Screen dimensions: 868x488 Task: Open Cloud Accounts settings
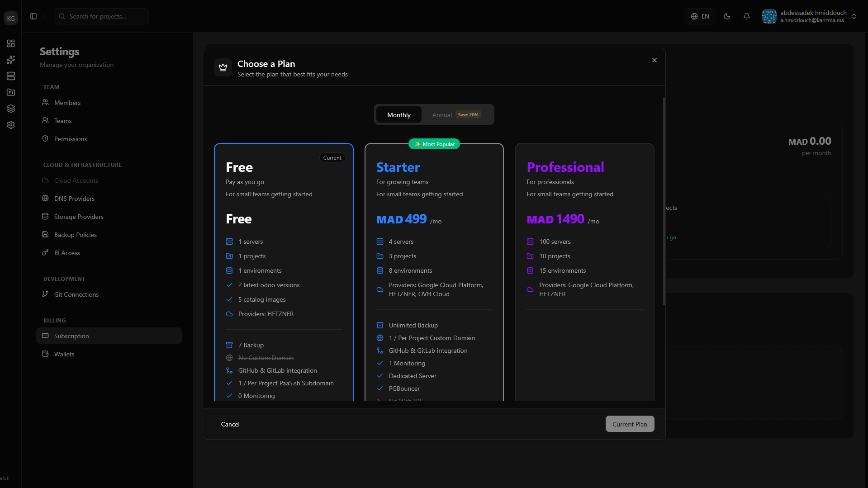pyautogui.click(x=109, y=180)
